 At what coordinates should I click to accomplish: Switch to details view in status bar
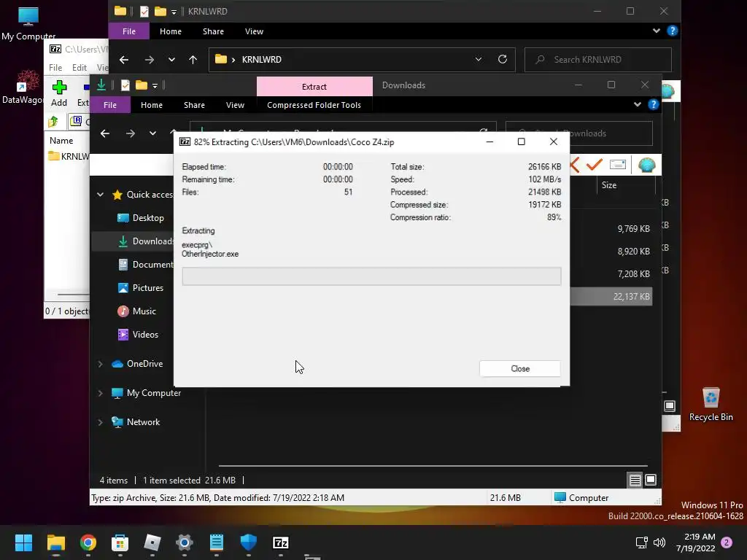(x=635, y=481)
